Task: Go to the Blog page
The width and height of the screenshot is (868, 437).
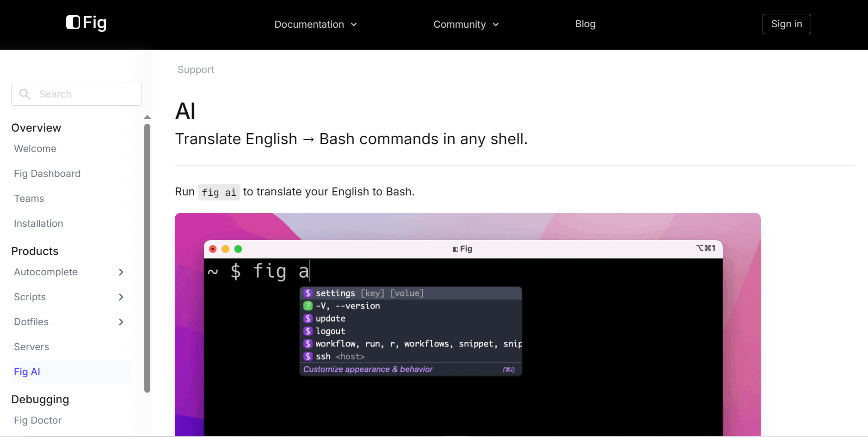Action: (x=585, y=24)
